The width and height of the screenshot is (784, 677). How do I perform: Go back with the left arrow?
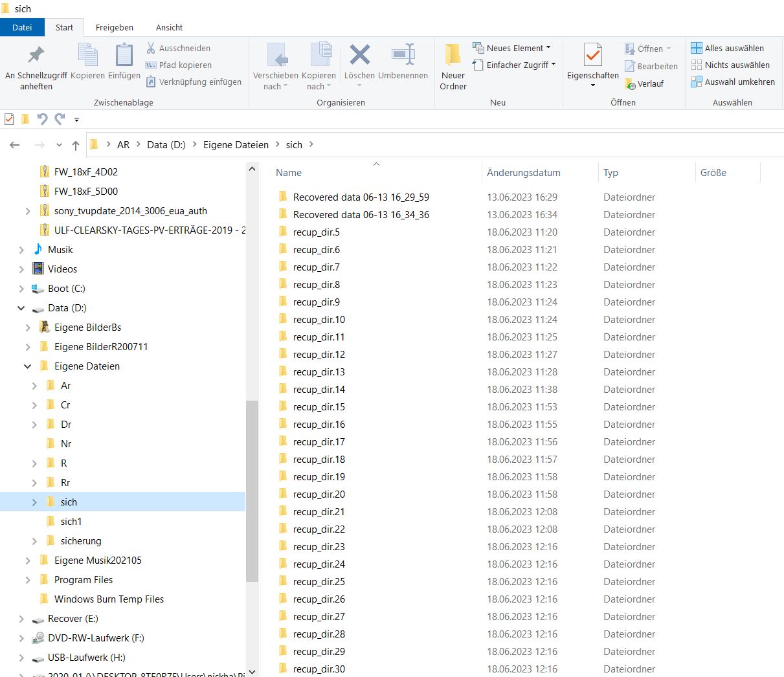[x=15, y=145]
